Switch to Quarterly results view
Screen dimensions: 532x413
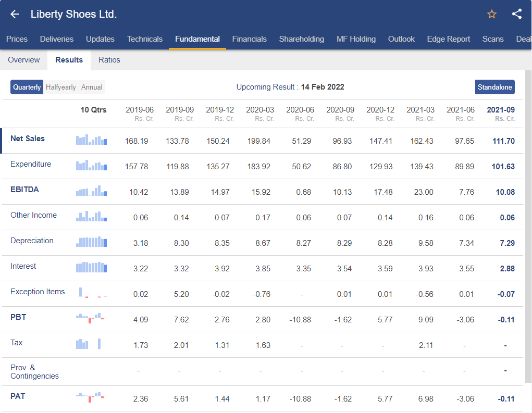pos(27,87)
